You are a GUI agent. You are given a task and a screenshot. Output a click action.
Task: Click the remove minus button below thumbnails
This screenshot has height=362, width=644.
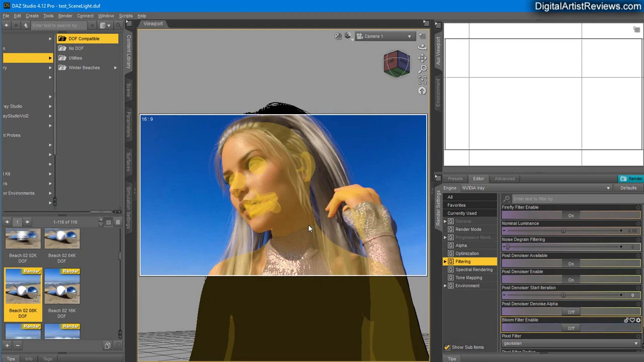[x=17, y=345]
